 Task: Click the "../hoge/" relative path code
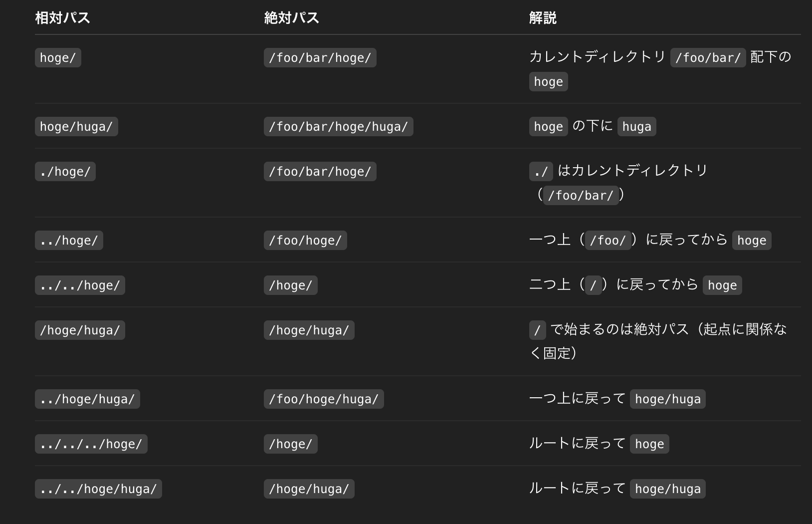click(69, 241)
